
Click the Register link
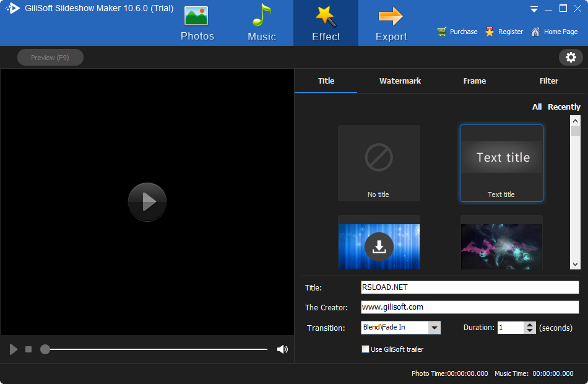pyautogui.click(x=504, y=32)
